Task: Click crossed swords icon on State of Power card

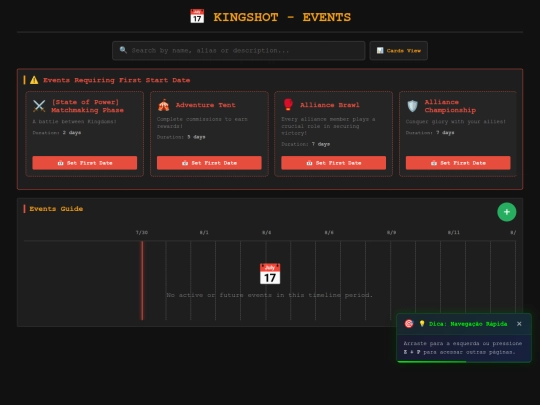Action: click(x=39, y=106)
